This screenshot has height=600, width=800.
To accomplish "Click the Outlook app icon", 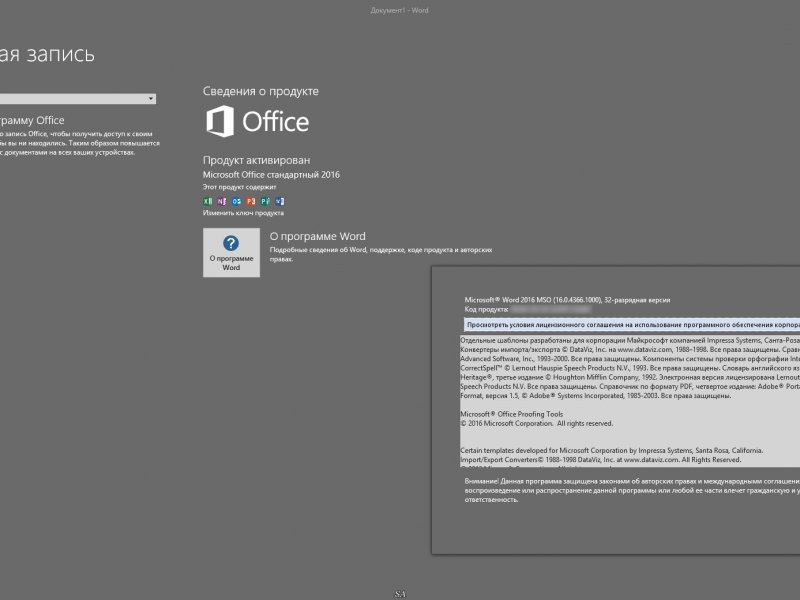I will click(x=236, y=202).
